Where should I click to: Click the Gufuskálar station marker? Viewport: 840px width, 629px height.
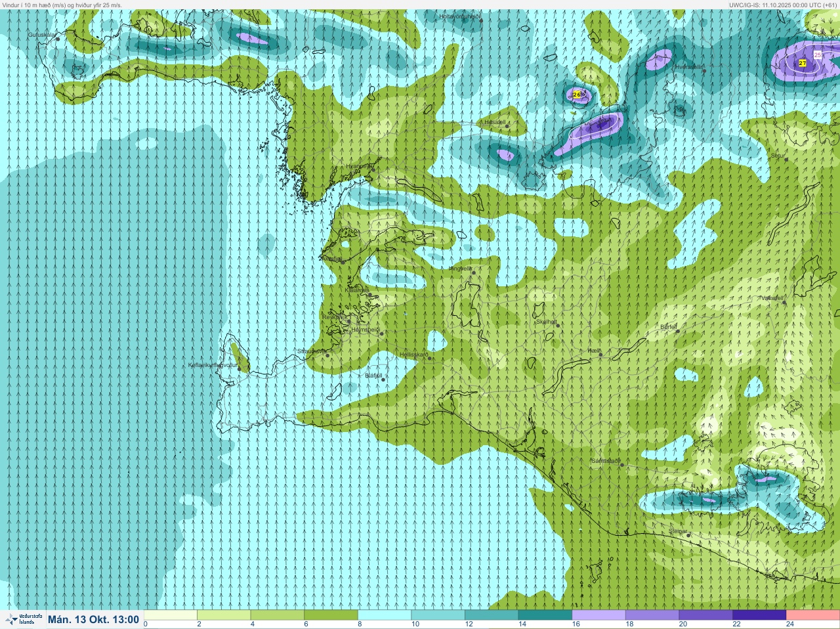(58, 39)
